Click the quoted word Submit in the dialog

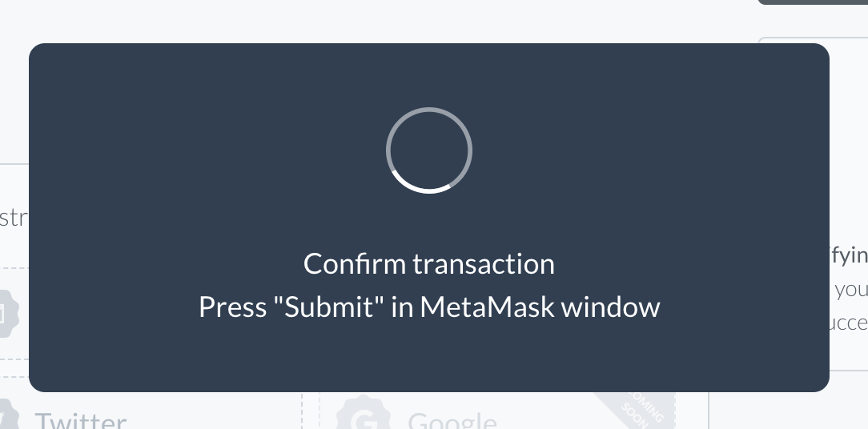(x=329, y=307)
